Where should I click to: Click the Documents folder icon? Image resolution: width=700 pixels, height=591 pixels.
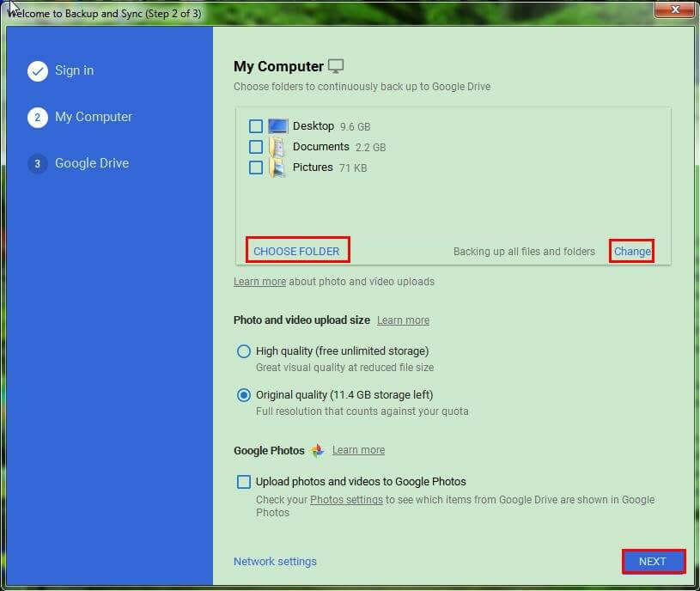point(277,146)
